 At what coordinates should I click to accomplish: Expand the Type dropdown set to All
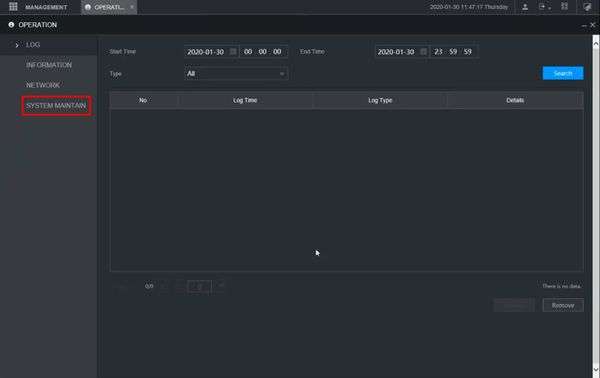236,73
